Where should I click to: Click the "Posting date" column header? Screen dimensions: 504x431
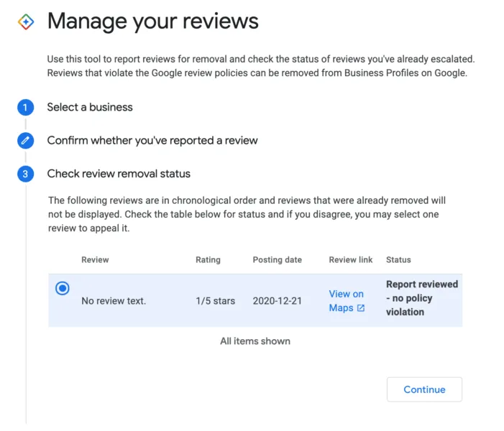tap(277, 259)
